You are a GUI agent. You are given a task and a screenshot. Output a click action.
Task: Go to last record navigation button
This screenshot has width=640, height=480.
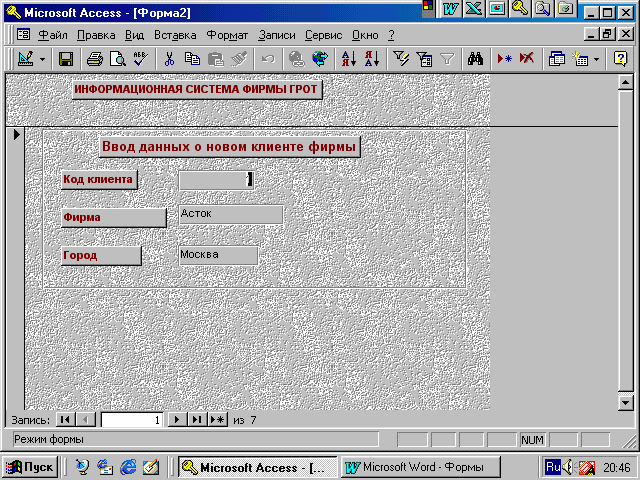(x=197, y=420)
